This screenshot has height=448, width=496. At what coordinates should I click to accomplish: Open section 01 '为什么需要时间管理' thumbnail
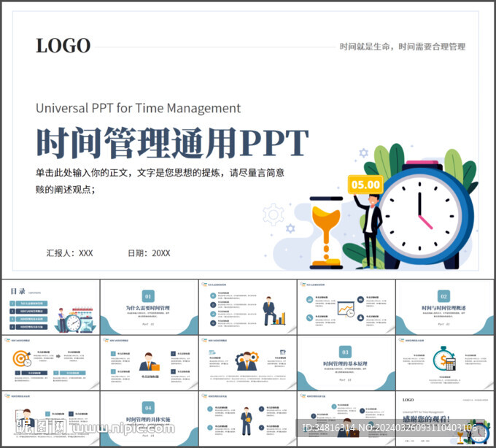[150, 307]
